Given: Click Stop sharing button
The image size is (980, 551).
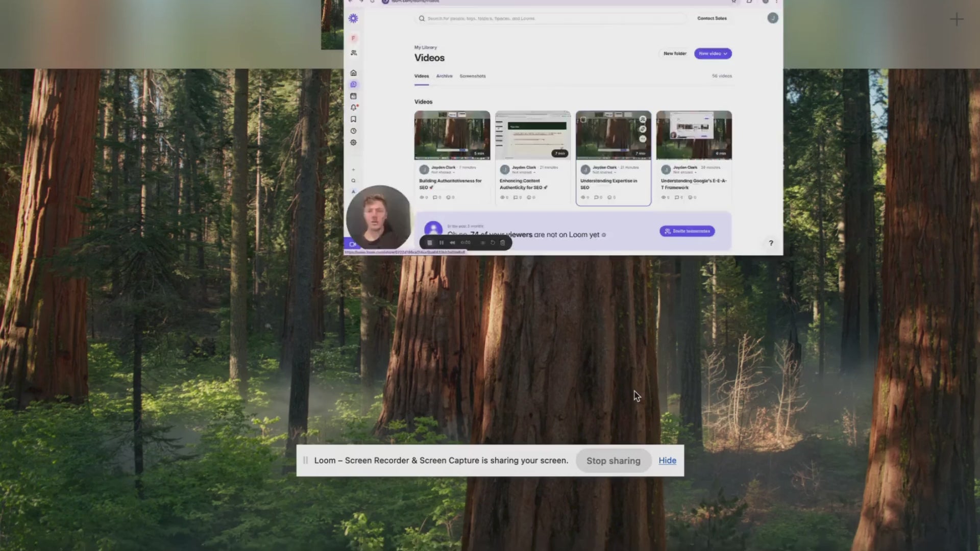Looking at the screenshot, I should [613, 461].
